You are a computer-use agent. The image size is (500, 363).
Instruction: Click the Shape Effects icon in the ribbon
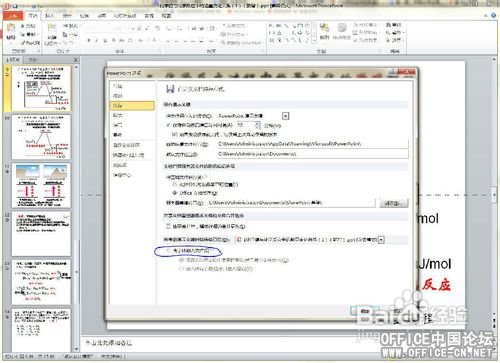pos(356,40)
